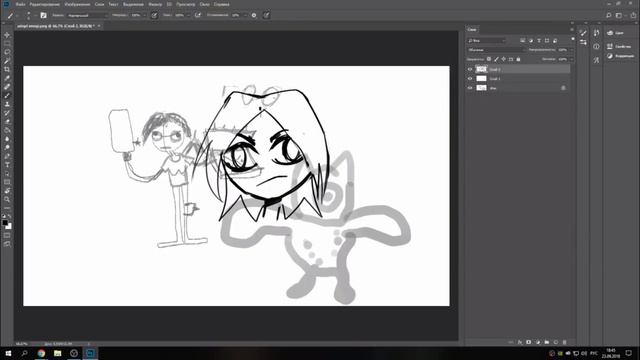Click the delete layer trash icon
This screenshot has width=640, height=360.
click(564, 342)
